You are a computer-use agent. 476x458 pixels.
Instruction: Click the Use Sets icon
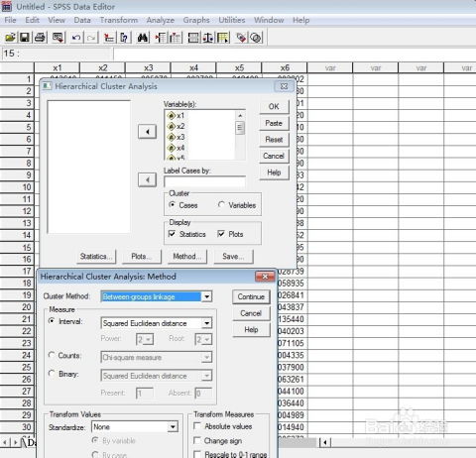[x=256, y=38]
